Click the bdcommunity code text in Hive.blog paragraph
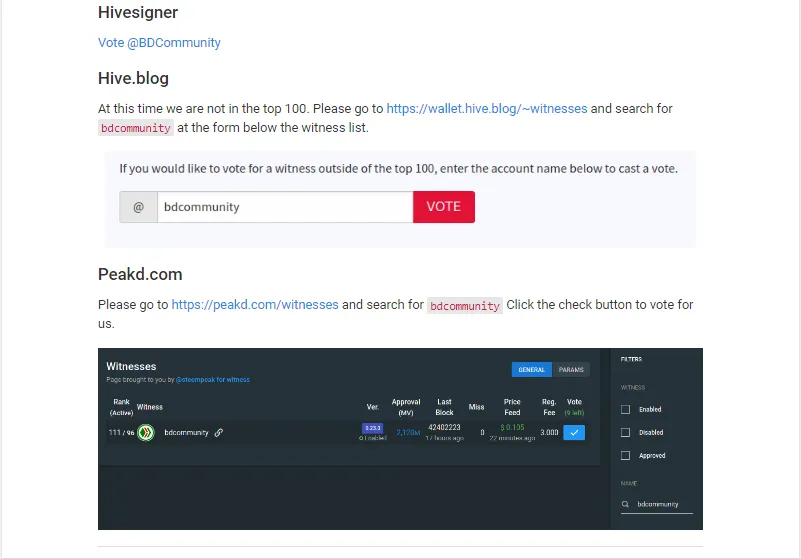This screenshot has height=559, width=801. click(136, 128)
